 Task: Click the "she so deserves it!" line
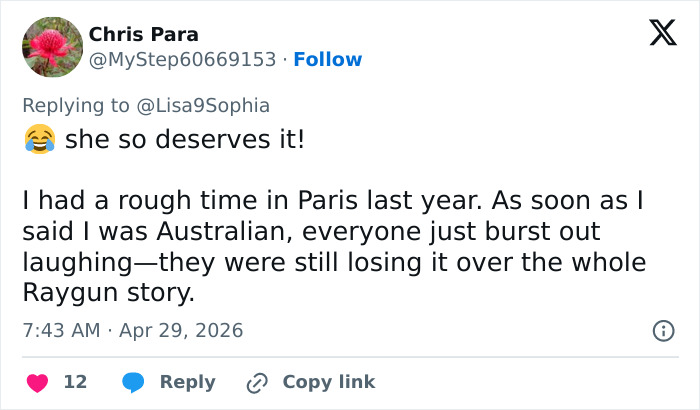tap(184, 140)
